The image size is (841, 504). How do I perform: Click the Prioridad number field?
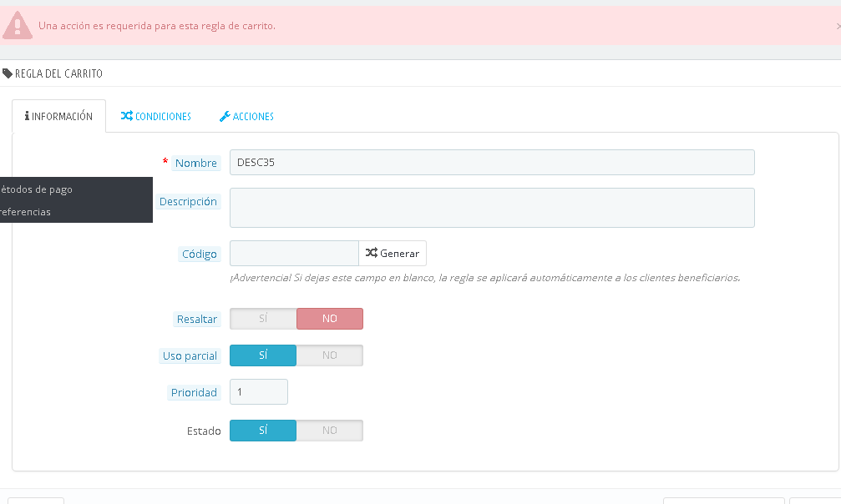(x=259, y=392)
